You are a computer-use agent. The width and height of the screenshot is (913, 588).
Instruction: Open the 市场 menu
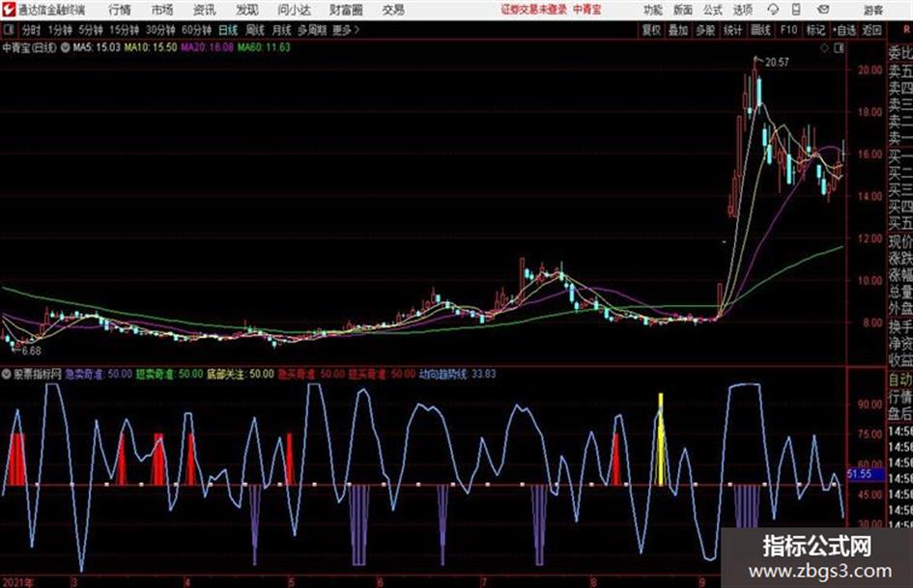(x=162, y=10)
